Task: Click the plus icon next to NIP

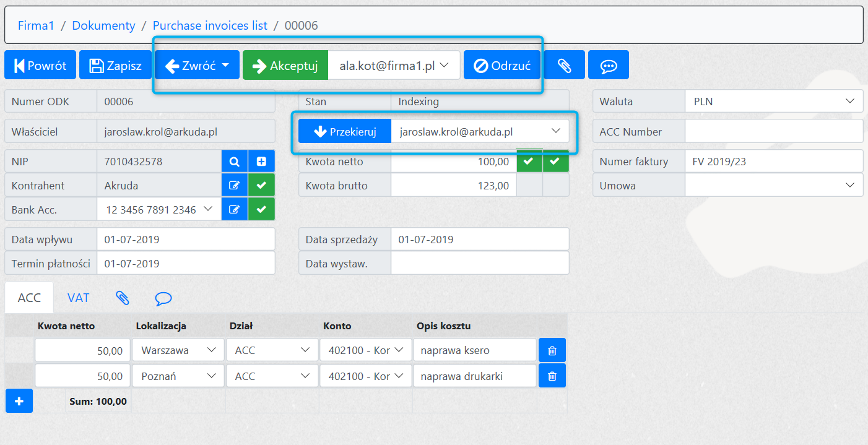Action: (x=261, y=162)
